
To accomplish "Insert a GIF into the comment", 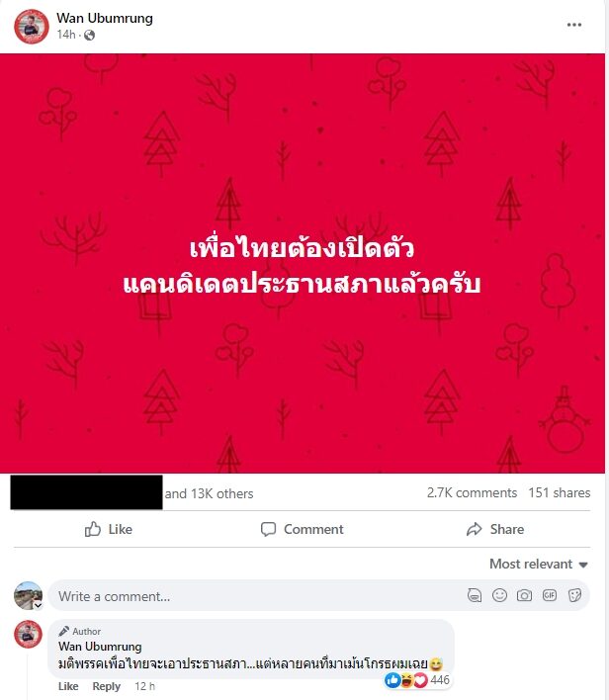I will tap(549, 595).
